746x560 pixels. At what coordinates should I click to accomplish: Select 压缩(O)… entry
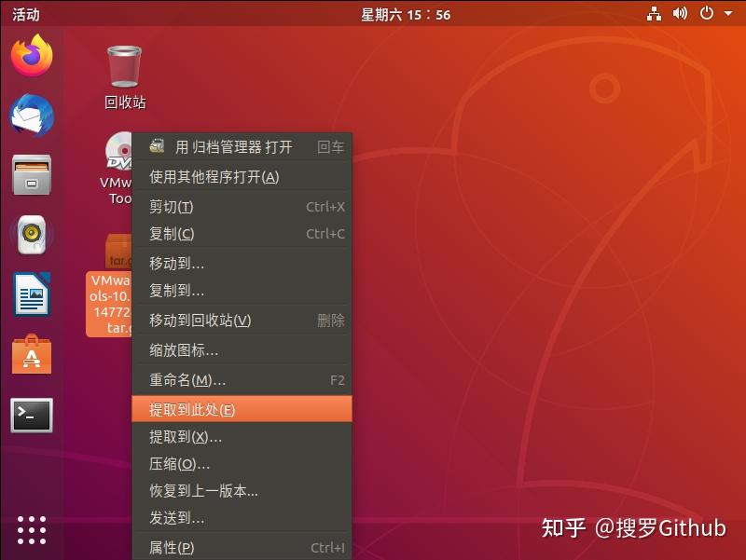click(x=242, y=464)
